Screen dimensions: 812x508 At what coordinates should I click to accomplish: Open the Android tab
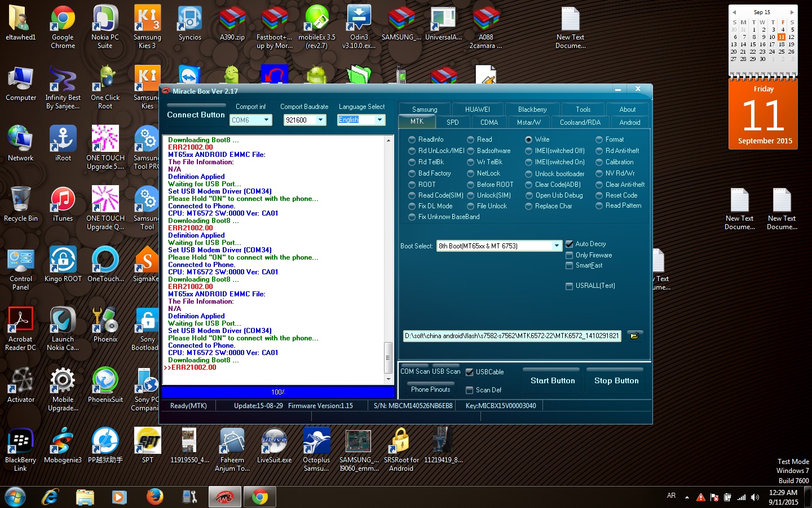coord(630,122)
